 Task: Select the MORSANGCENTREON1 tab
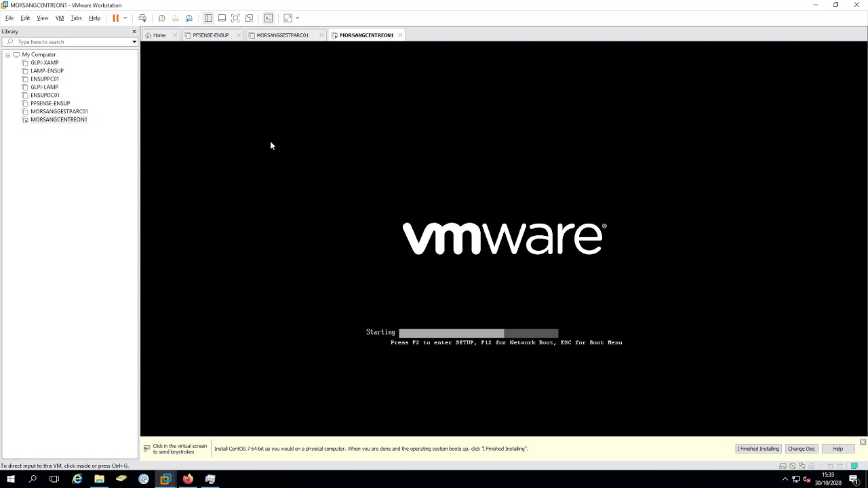366,35
